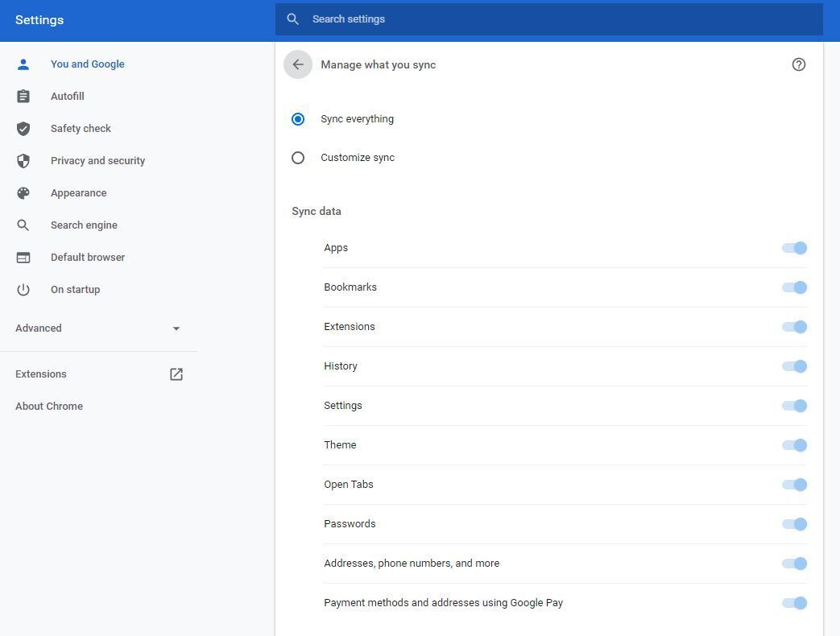Toggle the Passwords sync switch
Image resolution: width=840 pixels, height=636 pixels.
pyautogui.click(x=794, y=524)
